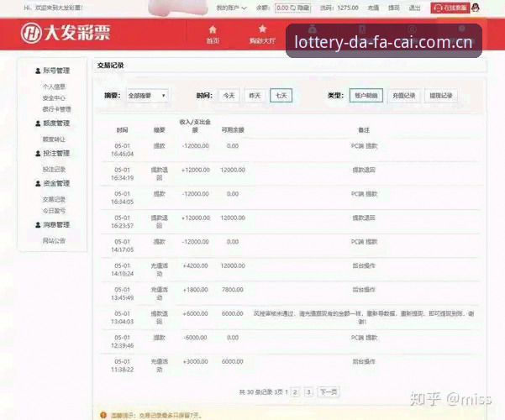The image size is (505, 420).
Task: Go to page 2 of records
Action: point(295,392)
